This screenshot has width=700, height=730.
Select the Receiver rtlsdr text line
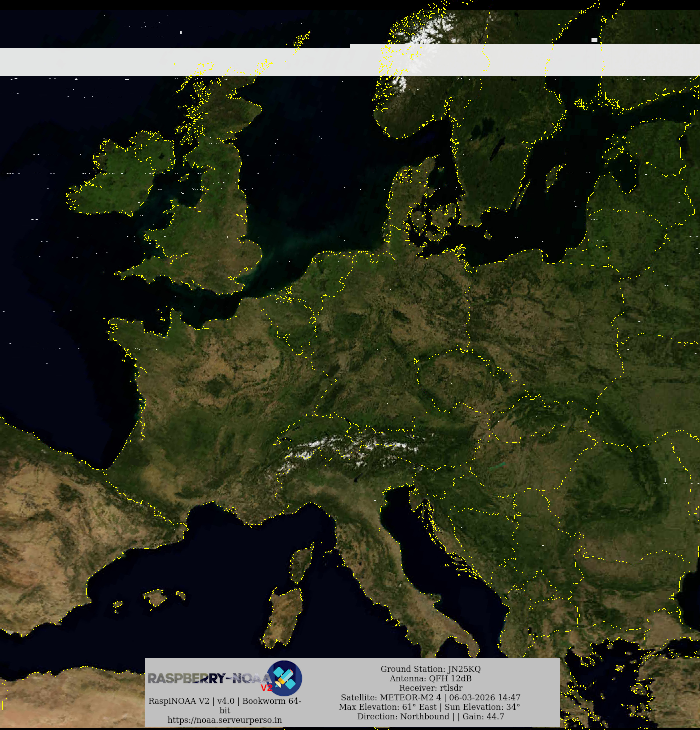click(x=431, y=688)
